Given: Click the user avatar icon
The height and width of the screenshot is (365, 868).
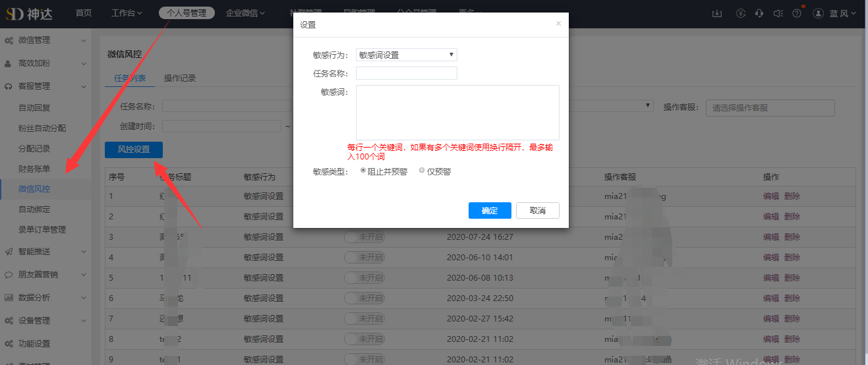Looking at the screenshot, I should click(x=819, y=13).
